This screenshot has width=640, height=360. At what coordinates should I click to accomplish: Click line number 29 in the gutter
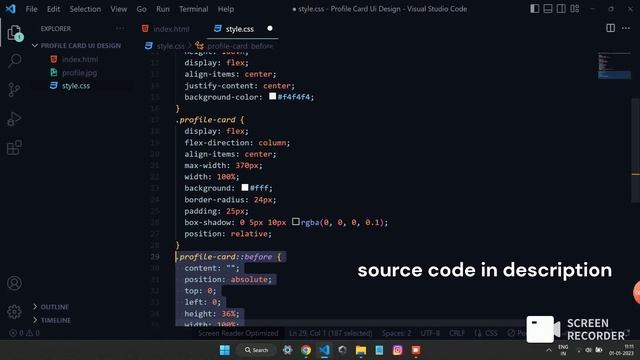(155, 257)
